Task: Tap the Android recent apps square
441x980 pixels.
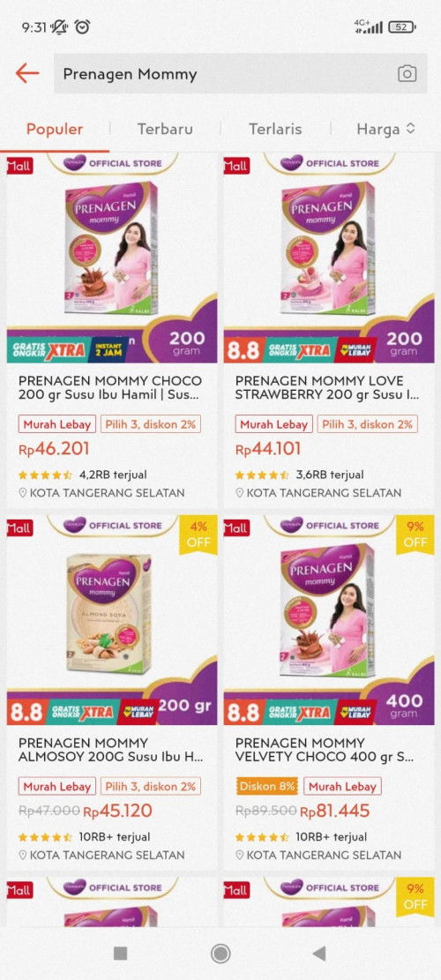Action: coord(121,954)
